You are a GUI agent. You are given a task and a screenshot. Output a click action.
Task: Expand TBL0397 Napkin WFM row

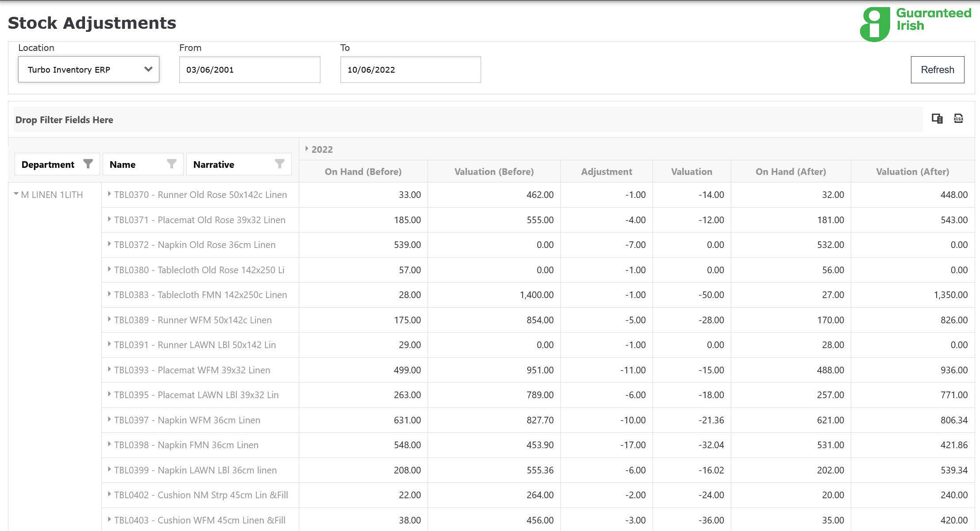[109, 419]
